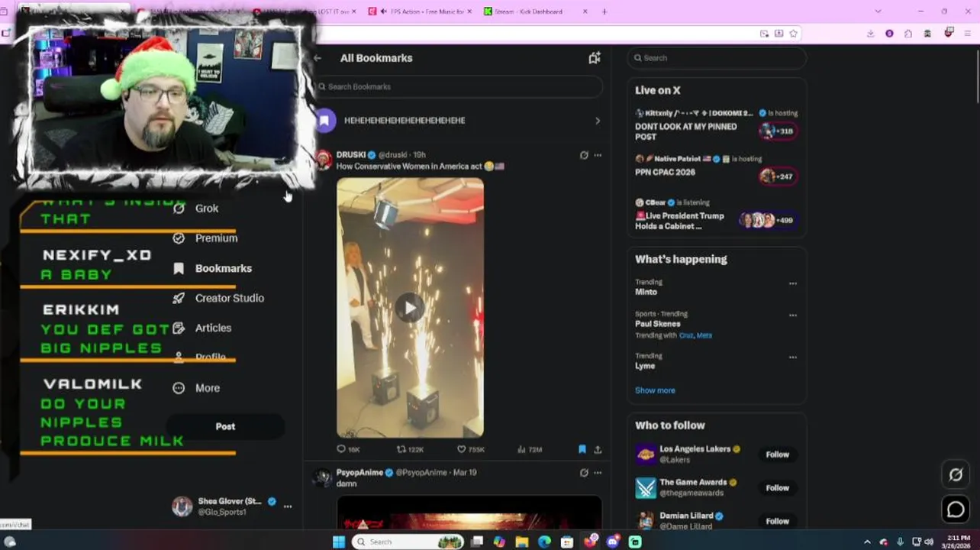Click the Post button
The image size is (980, 550).
[x=225, y=426]
